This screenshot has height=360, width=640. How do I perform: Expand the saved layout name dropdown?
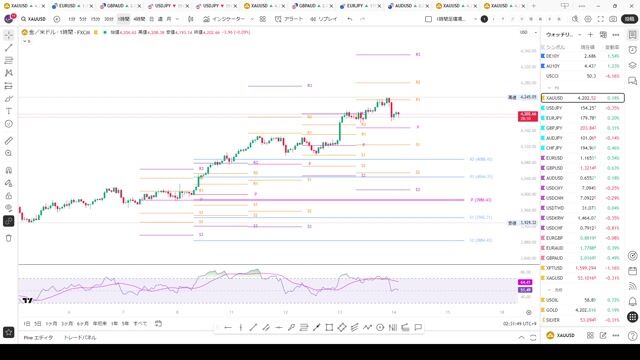tap(475, 19)
